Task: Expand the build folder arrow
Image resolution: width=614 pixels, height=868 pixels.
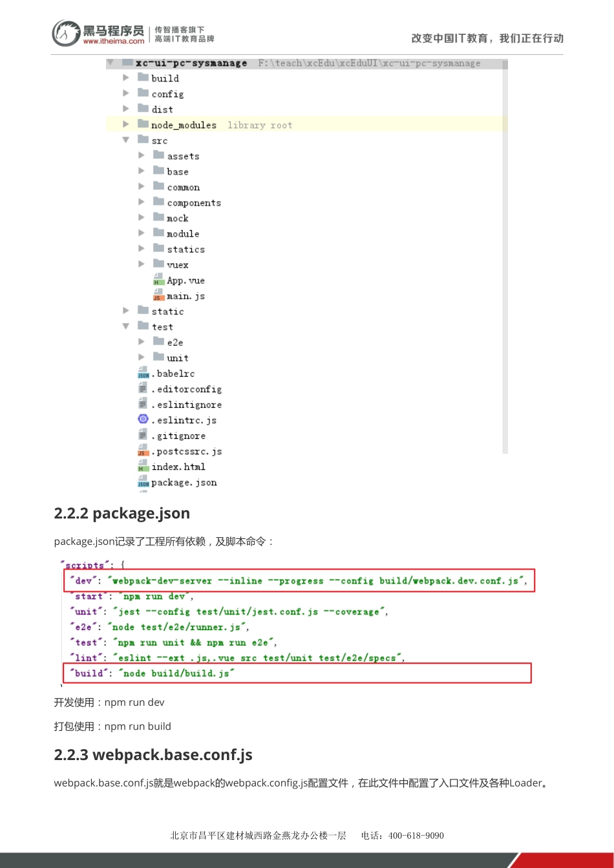Action: 126,78
